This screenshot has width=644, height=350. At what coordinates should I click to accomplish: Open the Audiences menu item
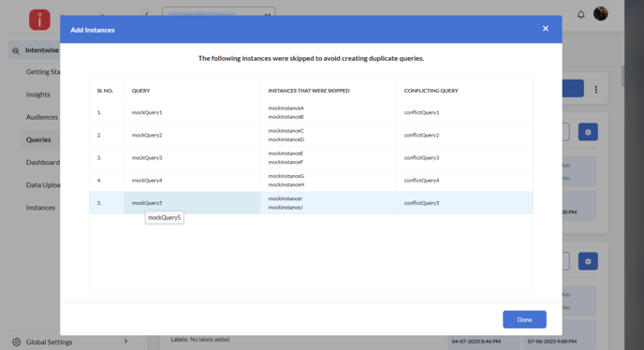click(42, 117)
